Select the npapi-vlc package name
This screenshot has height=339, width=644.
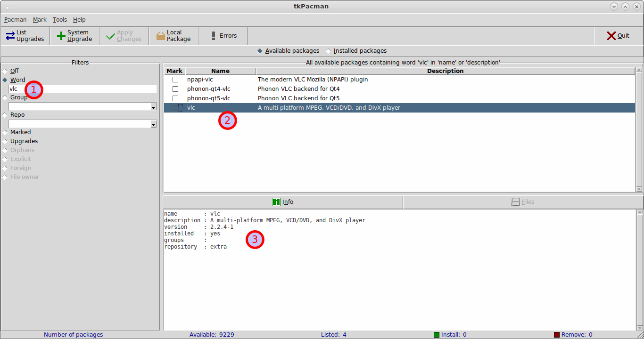coord(200,80)
